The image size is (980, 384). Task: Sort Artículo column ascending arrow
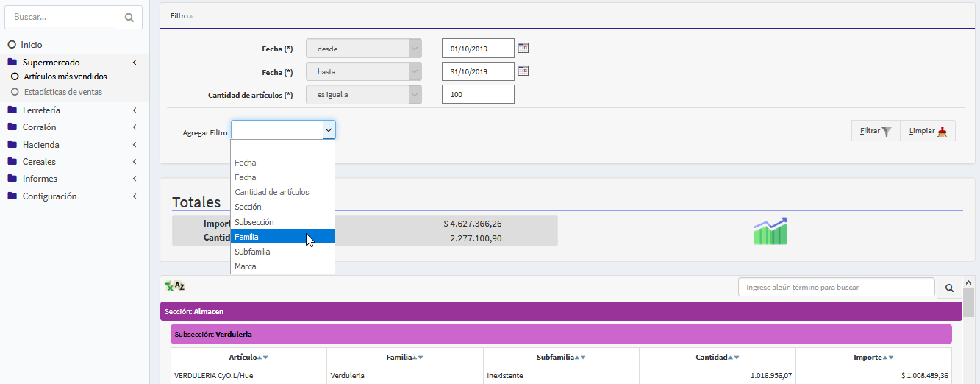point(260,358)
